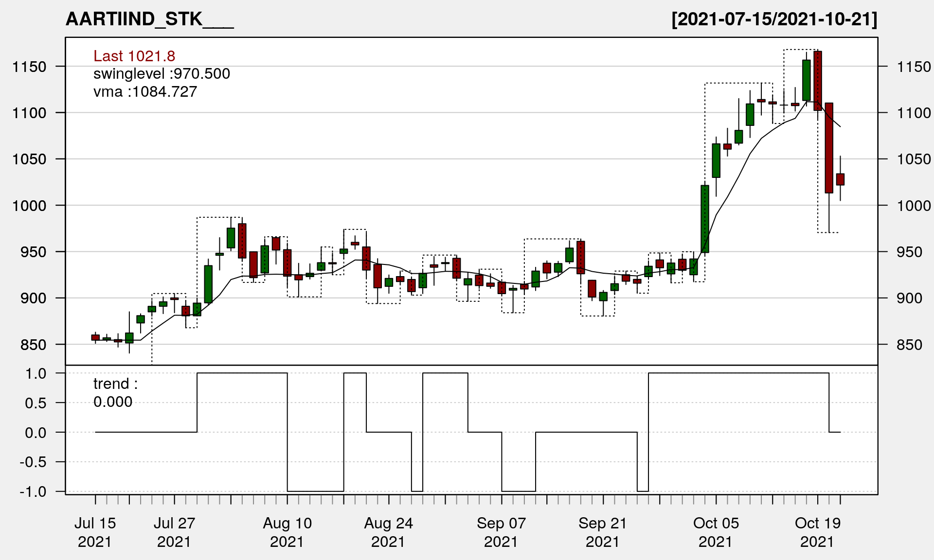Image resolution: width=934 pixels, height=560 pixels.
Task: Click the trend value 0.000 text
Action: 113,402
